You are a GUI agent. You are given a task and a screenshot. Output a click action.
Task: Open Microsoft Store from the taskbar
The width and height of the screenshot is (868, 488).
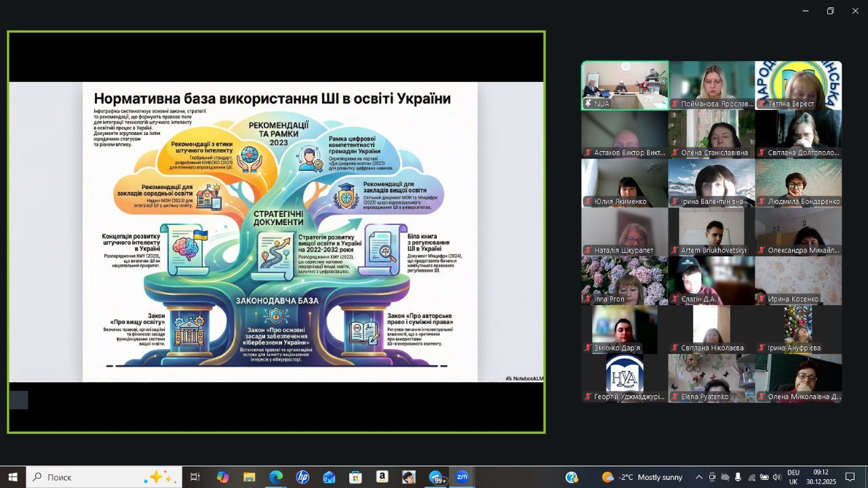click(355, 477)
